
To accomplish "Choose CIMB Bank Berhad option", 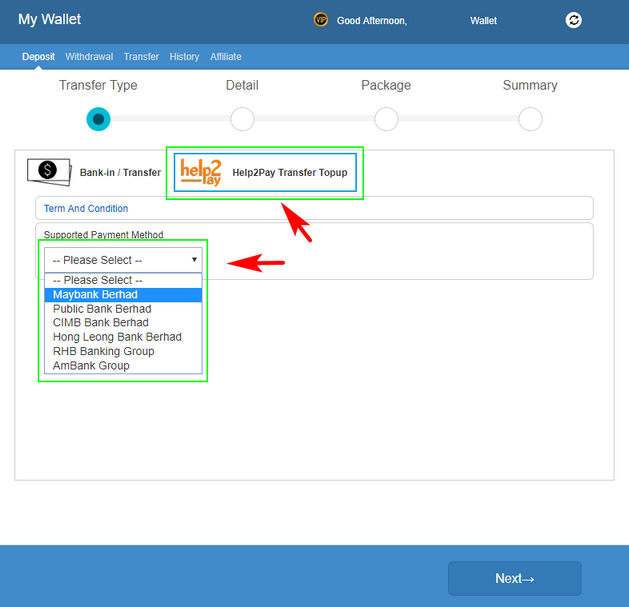I will click(x=100, y=323).
